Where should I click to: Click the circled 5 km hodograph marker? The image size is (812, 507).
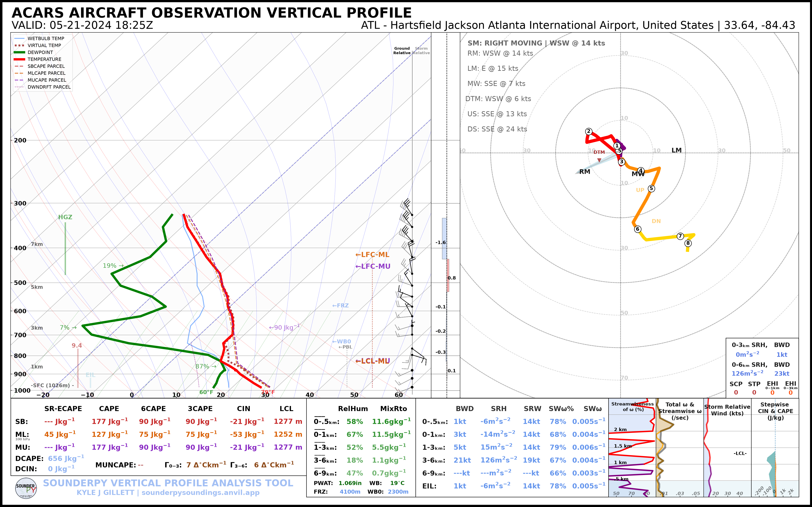(x=651, y=189)
